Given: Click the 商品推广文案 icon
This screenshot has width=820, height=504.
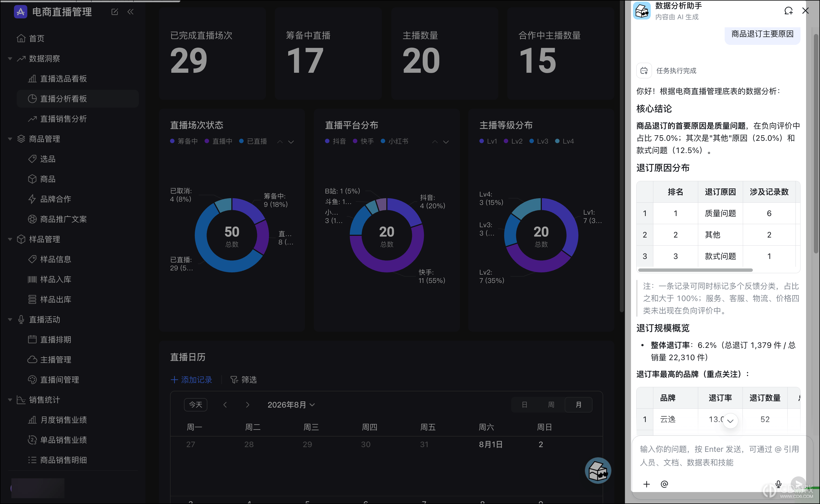Looking at the screenshot, I should (32, 219).
